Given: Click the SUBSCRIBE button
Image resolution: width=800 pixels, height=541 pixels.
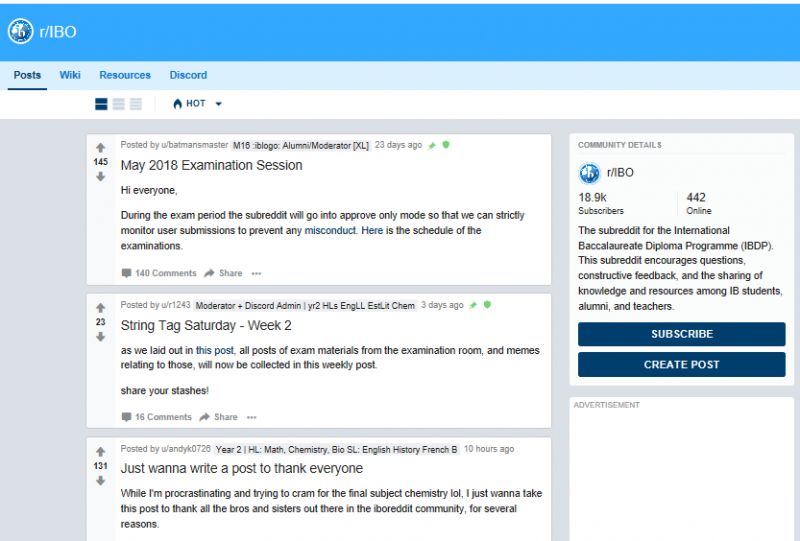Looking at the screenshot, I should coord(682,334).
